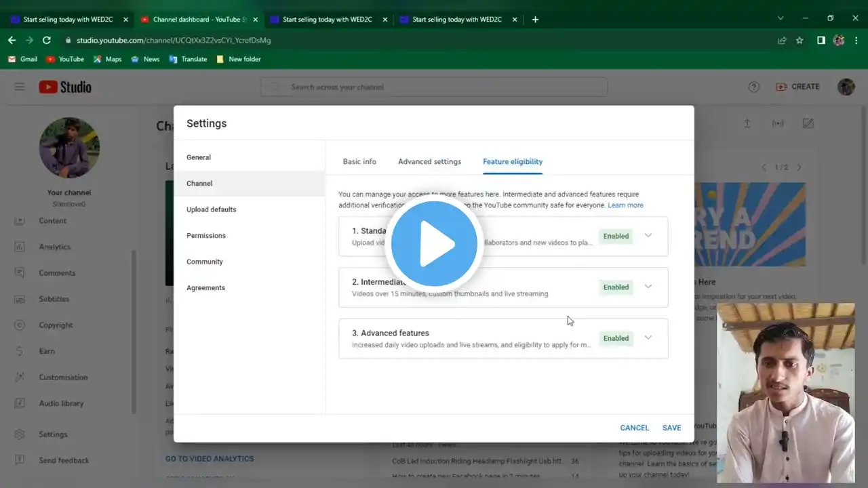Expand the Intermediate features chevron

pos(648,287)
